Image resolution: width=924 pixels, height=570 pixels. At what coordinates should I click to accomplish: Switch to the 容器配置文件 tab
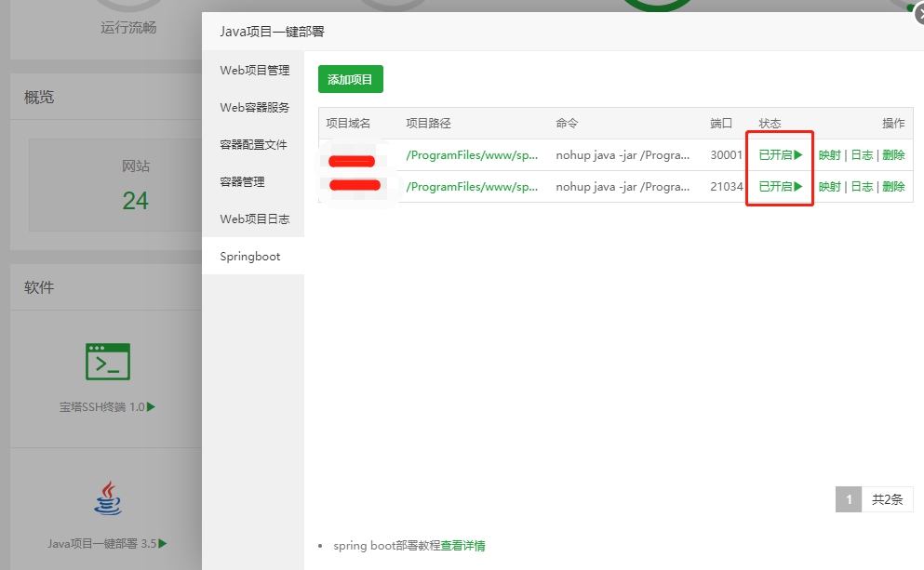254,144
